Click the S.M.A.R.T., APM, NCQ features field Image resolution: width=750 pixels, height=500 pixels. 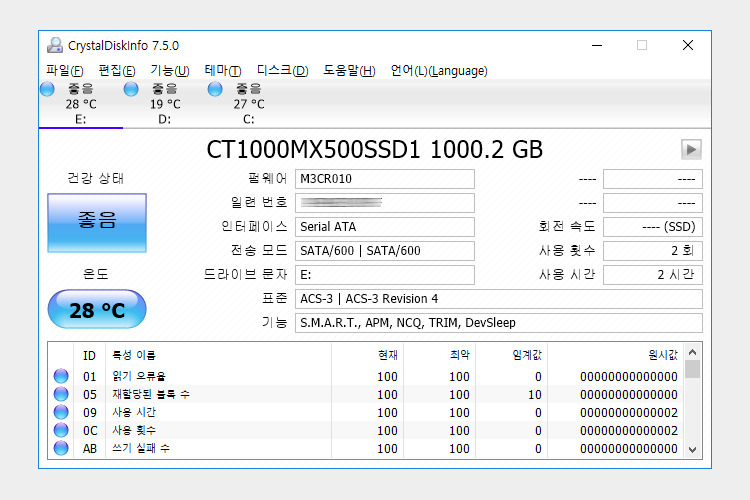[x=498, y=323]
